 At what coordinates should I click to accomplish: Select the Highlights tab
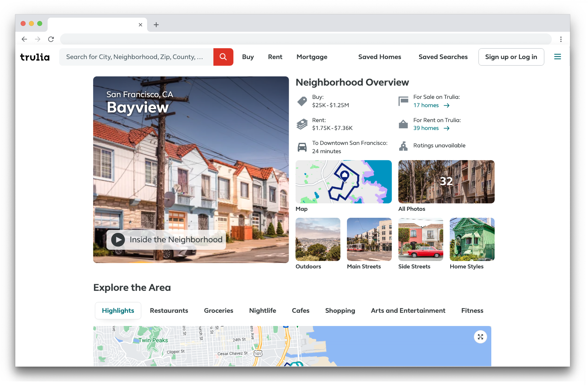click(118, 310)
